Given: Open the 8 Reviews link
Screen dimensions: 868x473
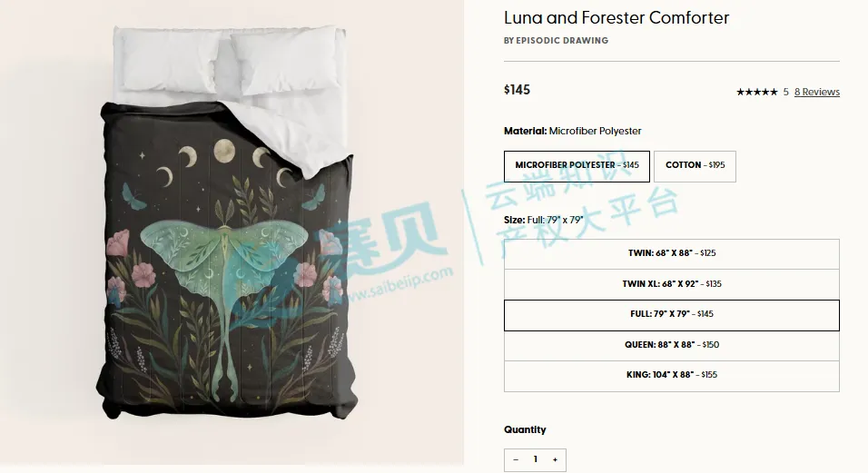Looking at the screenshot, I should coord(816,92).
